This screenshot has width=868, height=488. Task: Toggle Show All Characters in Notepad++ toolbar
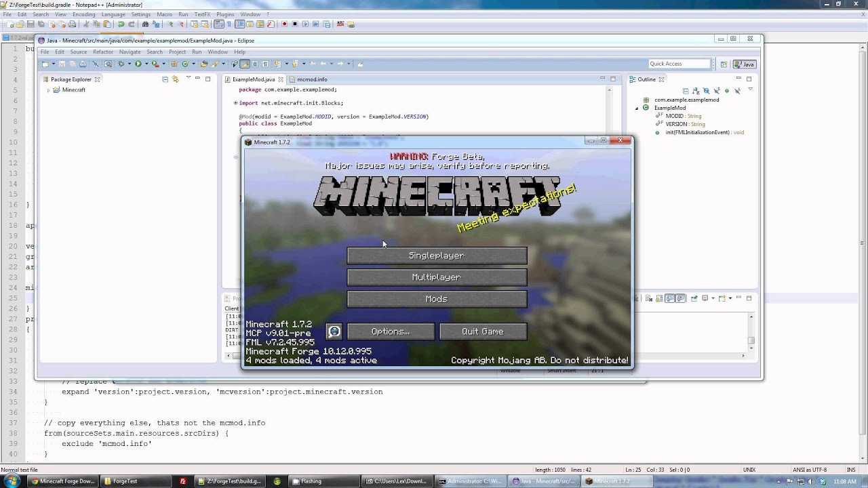point(229,24)
